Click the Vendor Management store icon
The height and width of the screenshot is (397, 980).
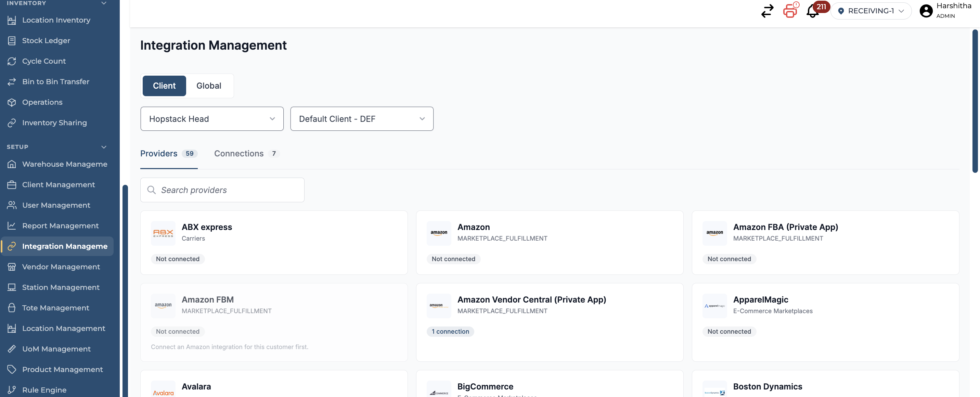(x=12, y=267)
